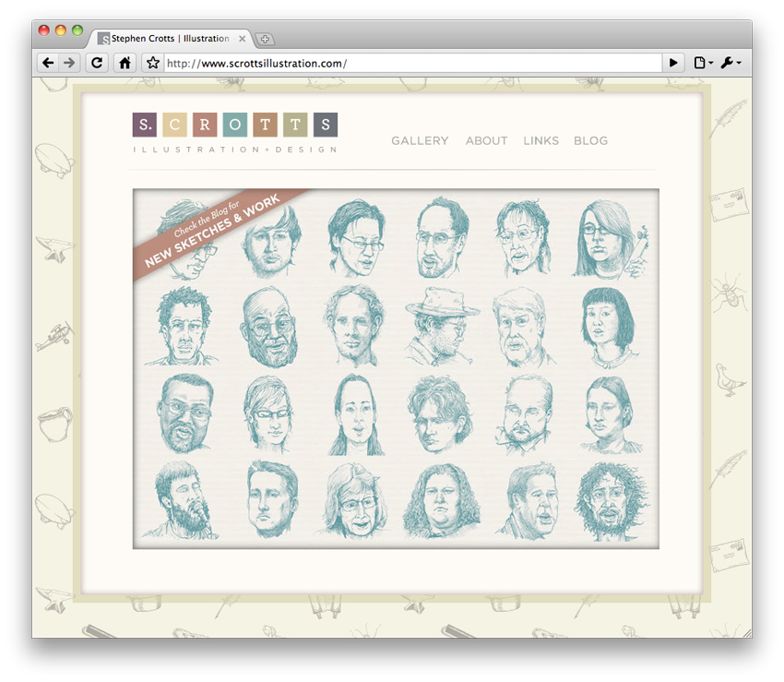
Task: Open a new tab with plus button
Action: (x=265, y=39)
